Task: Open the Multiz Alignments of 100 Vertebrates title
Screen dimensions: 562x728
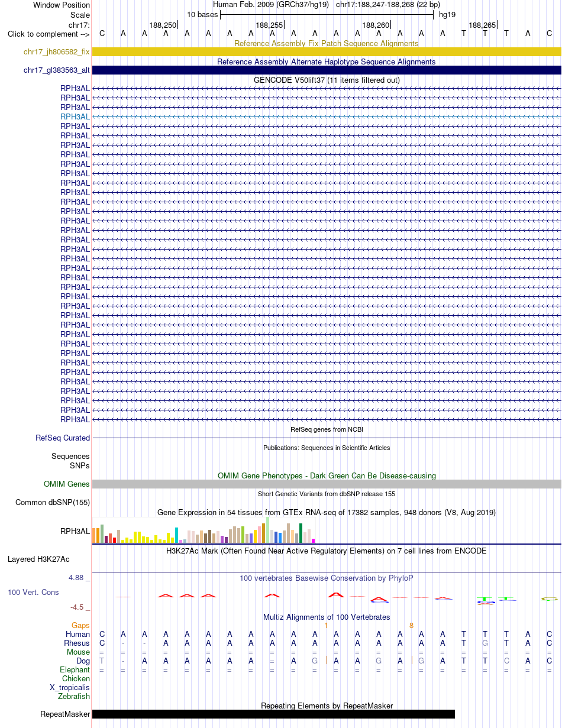Action: [327, 617]
